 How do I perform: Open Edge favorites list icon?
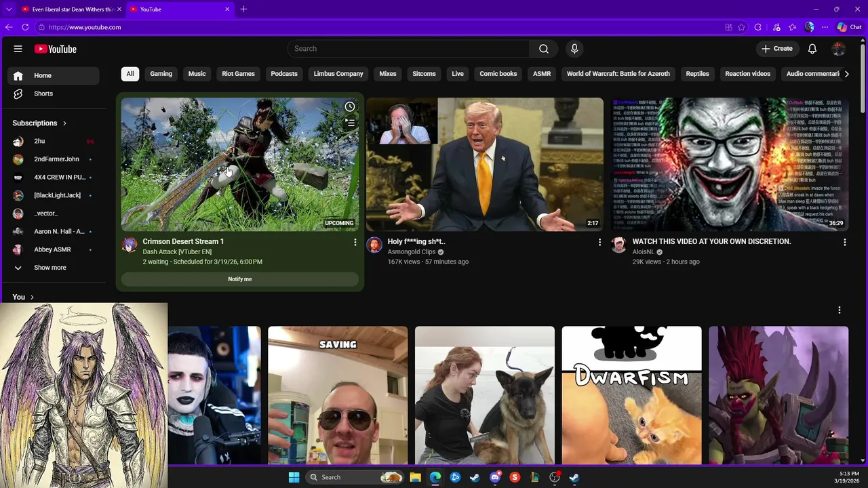792,27
